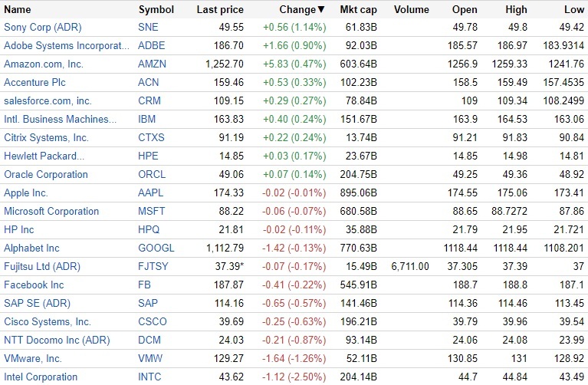Click the Name column header

(x=18, y=10)
